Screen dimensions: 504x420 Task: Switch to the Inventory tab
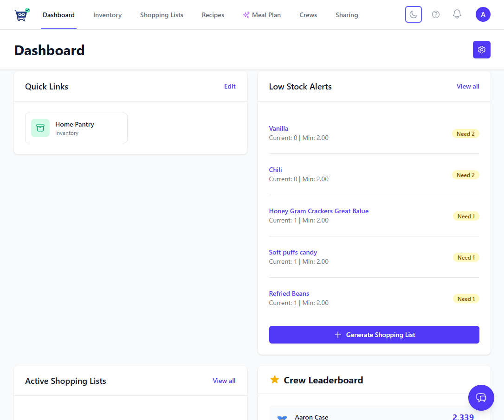coord(107,14)
